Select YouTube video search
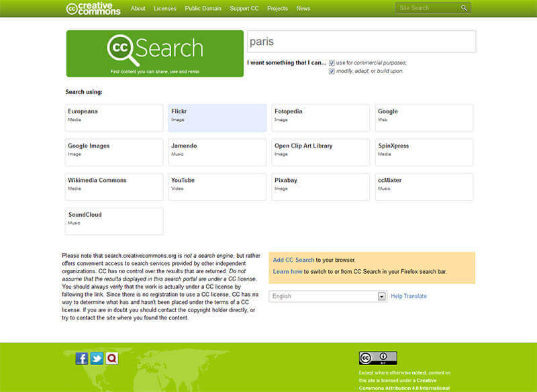The width and height of the screenshot is (537, 392). click(217, 187)
